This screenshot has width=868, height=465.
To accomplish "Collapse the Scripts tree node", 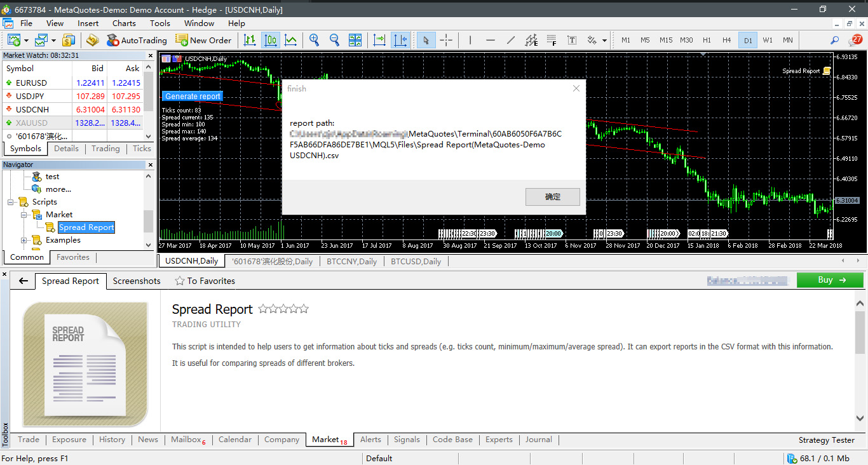I will (x=11, y=202).
